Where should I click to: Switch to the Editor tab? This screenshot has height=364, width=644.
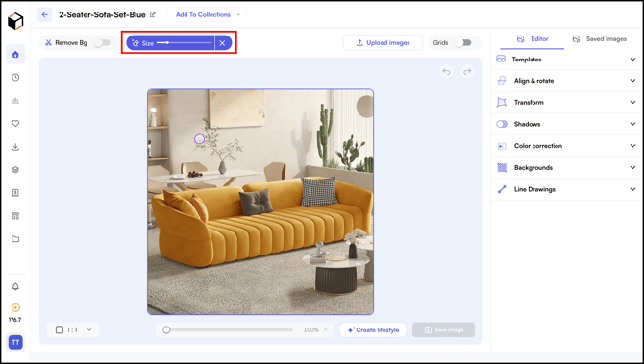[533, 39]
